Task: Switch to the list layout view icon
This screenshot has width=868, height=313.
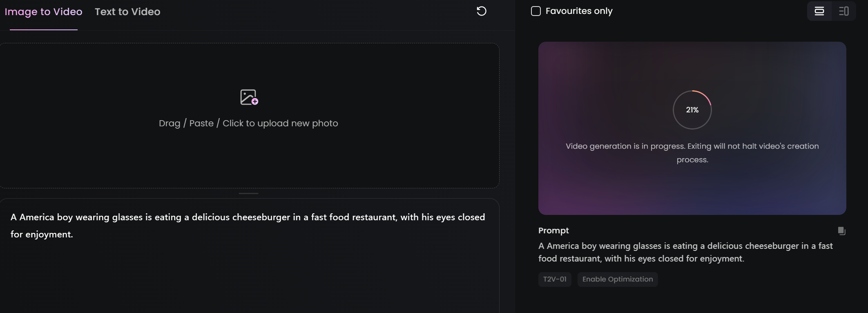Action: (x=819, y=11)
